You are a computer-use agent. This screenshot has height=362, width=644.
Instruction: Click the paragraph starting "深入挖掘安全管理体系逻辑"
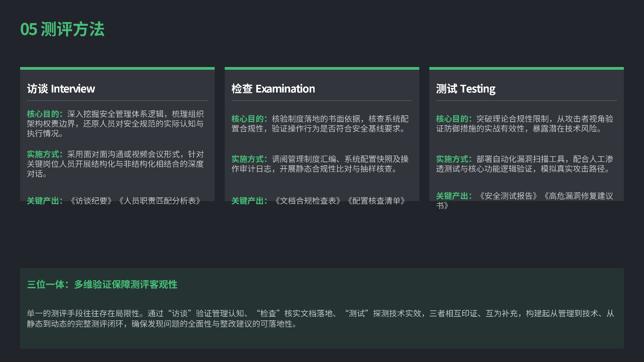point(115,124)
